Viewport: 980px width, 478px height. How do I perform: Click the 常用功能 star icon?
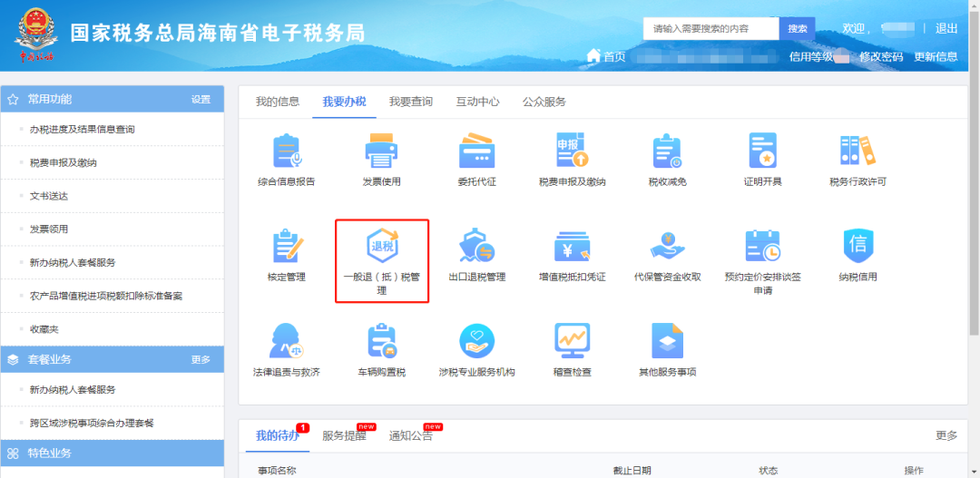pos(13,100)
